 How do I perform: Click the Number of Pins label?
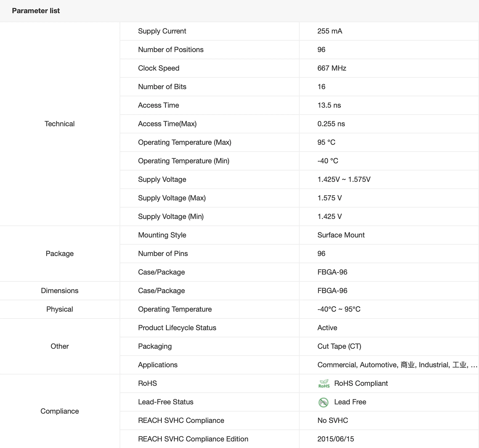coord(163,253)
